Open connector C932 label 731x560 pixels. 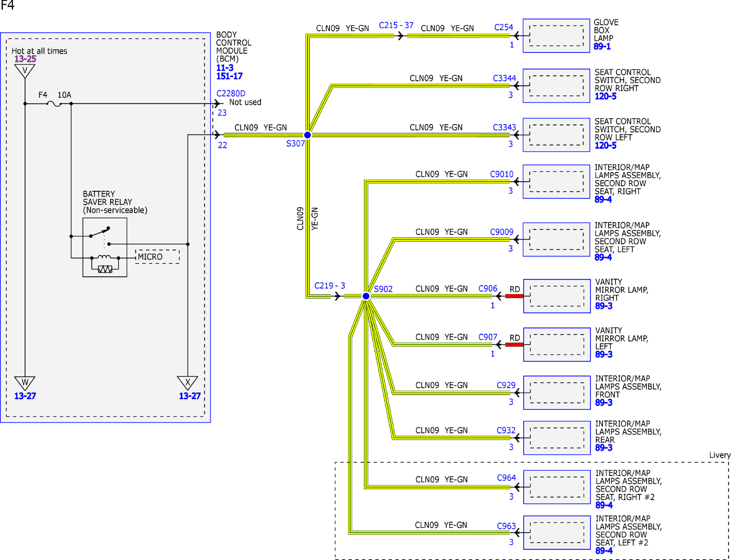[506, 430]
